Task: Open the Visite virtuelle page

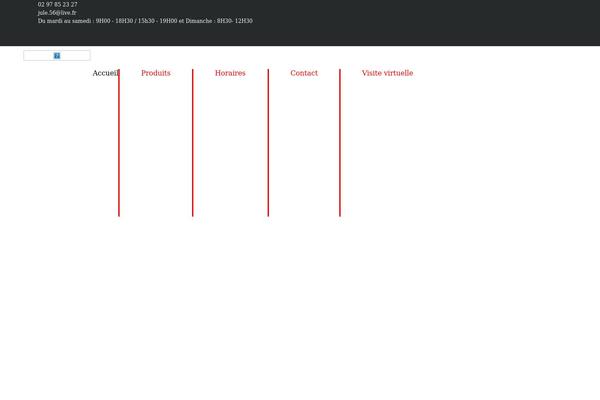Action: 387,73
